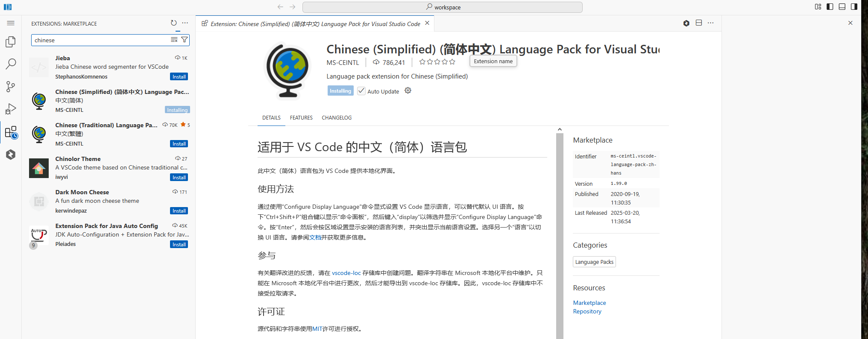
Task: Select the Extensions view icon
Action: 11,132
